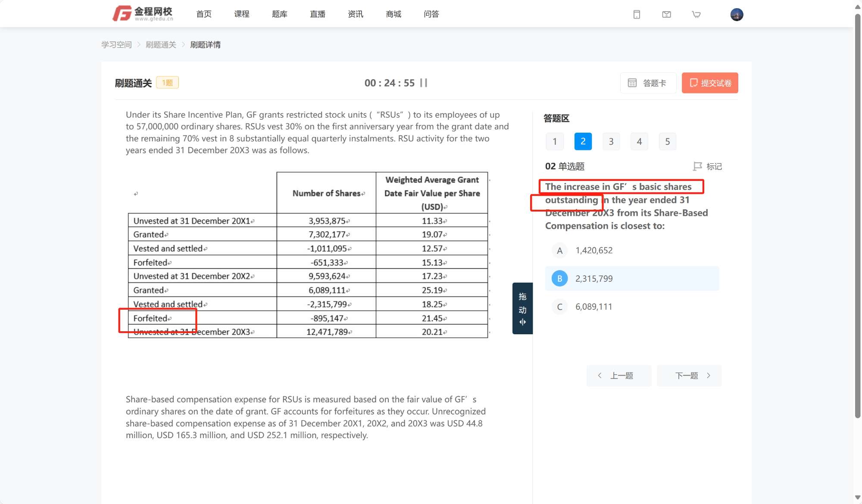Click the page vertical scrollbar

coord(857,215)
